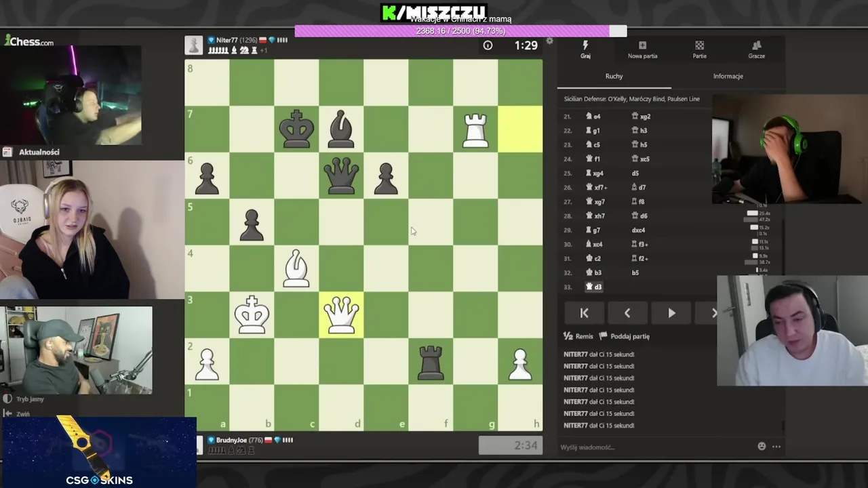This screenshot has width=868, height=488.
Task: Select the white king on b3
Action: pyautogui.click(x=252, y=314)
